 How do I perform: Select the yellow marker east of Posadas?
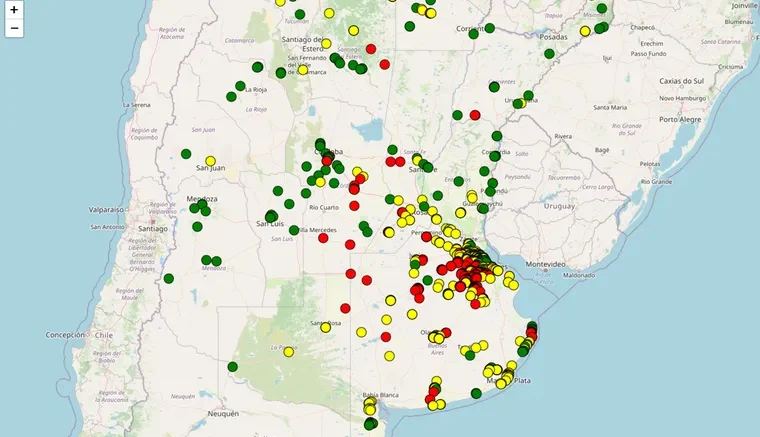585,31
